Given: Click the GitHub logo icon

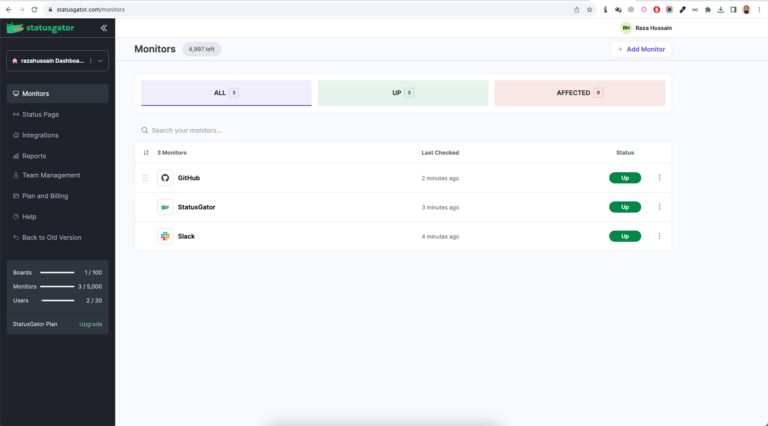Looking at the screenshot, I should pos(165,178).
